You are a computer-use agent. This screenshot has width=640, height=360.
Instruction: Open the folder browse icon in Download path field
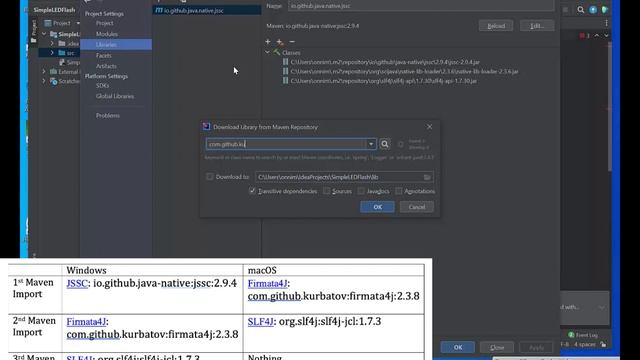tap(427, 177)
